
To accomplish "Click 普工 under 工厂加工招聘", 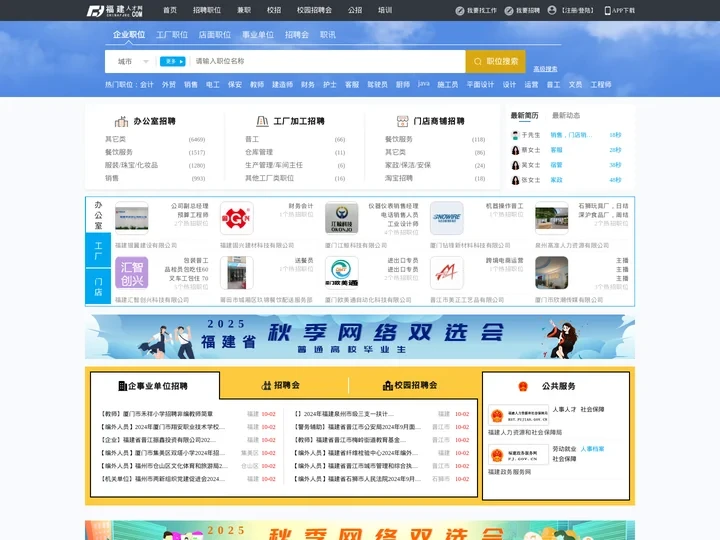I will [252, 139].
